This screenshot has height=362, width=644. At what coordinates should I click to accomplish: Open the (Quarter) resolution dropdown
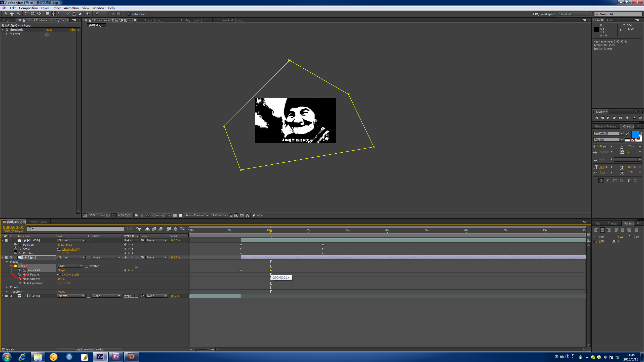click(161, 215)
